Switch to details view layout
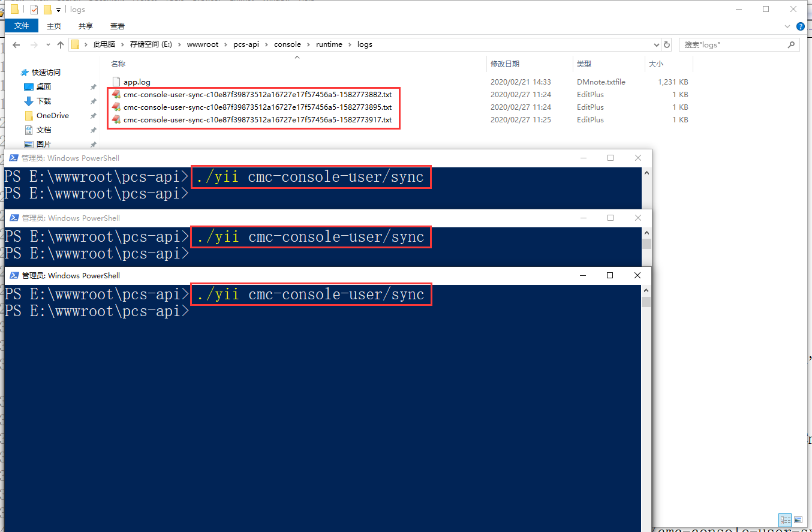 786,519
